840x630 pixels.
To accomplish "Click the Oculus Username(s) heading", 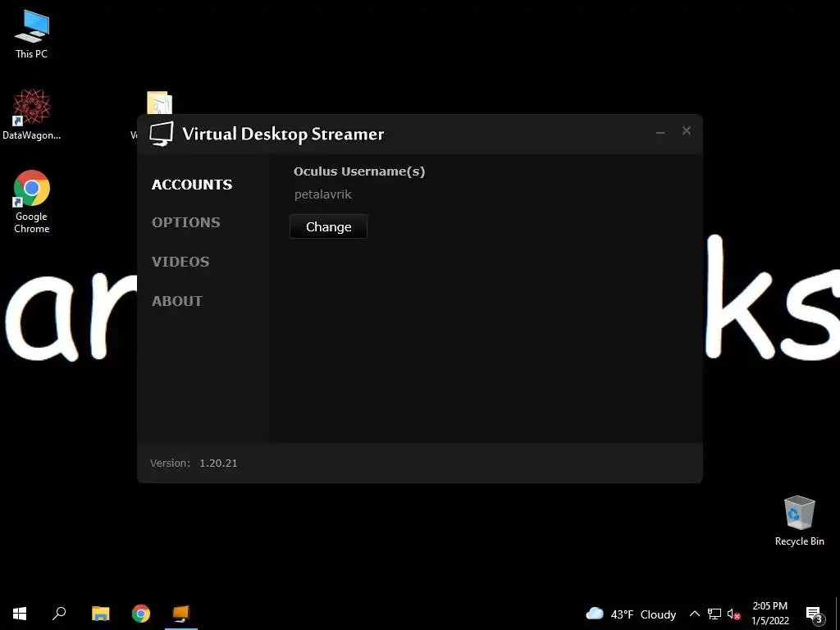I will click(x=359, y=171).
